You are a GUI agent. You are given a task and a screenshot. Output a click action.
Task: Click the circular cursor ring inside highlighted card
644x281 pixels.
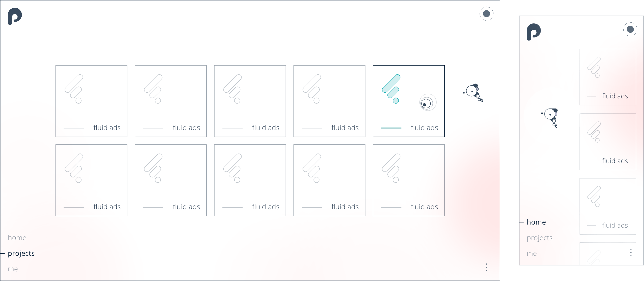(428, 103)
